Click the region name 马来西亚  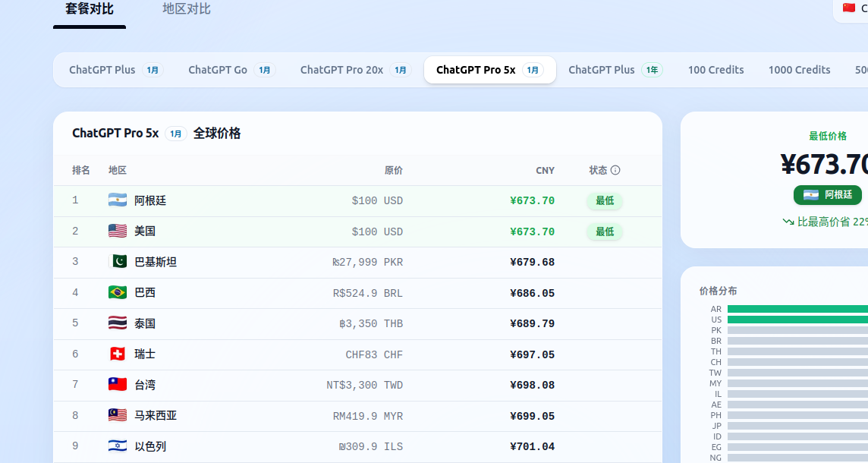click(156, 416)
